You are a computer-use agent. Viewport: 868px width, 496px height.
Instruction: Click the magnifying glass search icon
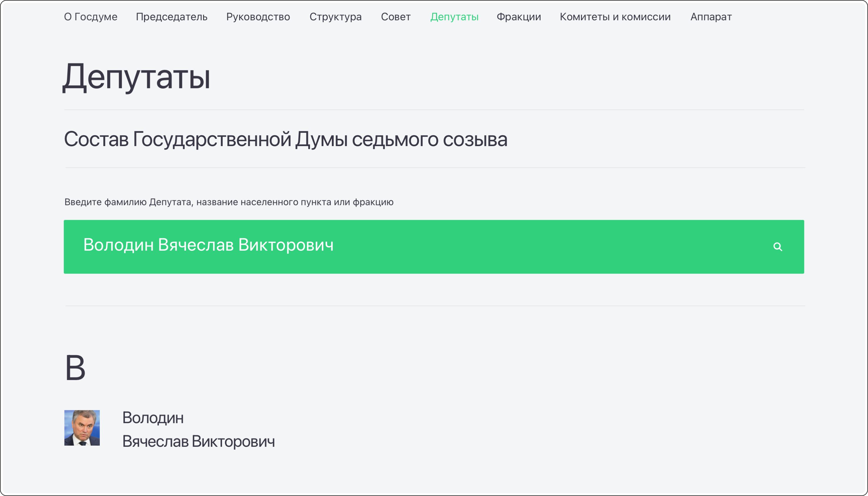coord(777,247)
